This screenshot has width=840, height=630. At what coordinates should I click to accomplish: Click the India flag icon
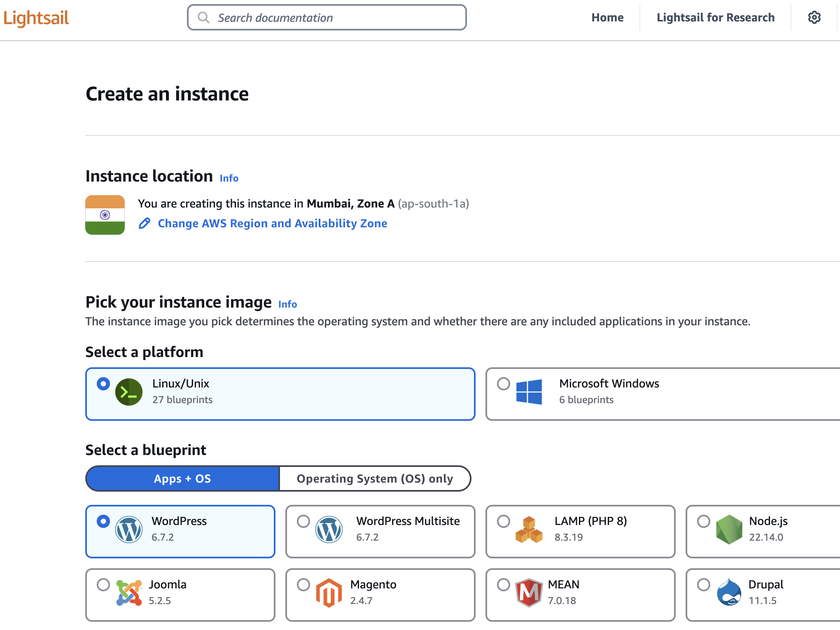[x=105, y=215]
